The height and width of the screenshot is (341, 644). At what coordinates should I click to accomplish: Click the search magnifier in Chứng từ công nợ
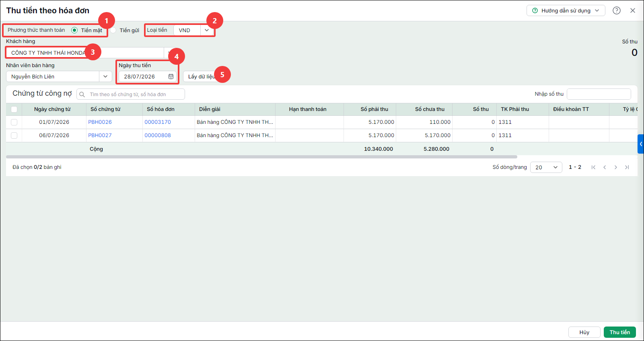coord(82,94)
